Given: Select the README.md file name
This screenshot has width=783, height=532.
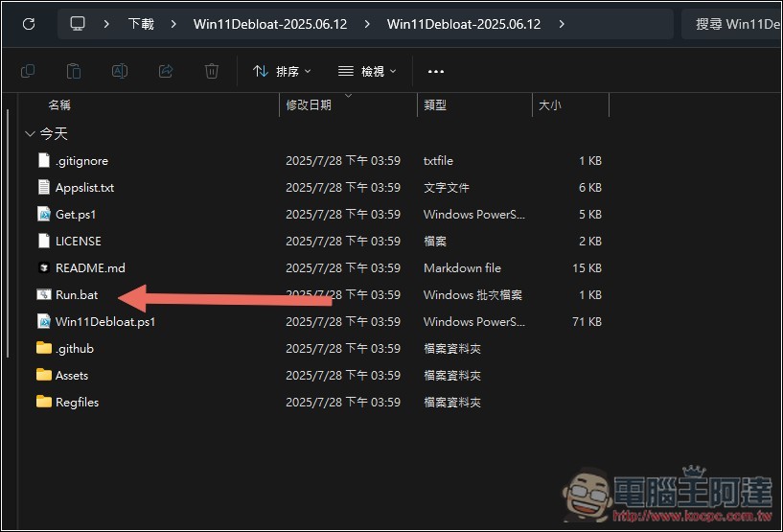Looking at the screenshot, I should pyautogui.click(x=90, y=268).
